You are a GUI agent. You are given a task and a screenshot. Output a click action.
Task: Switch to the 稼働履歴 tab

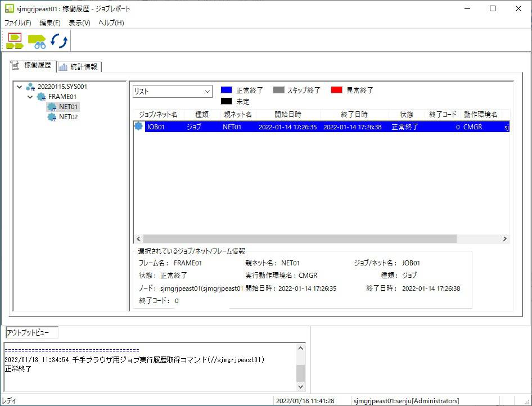point(33,65)
